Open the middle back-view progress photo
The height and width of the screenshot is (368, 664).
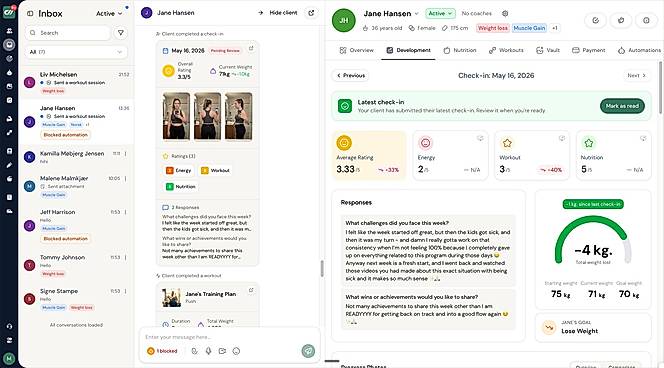(208, 116)
